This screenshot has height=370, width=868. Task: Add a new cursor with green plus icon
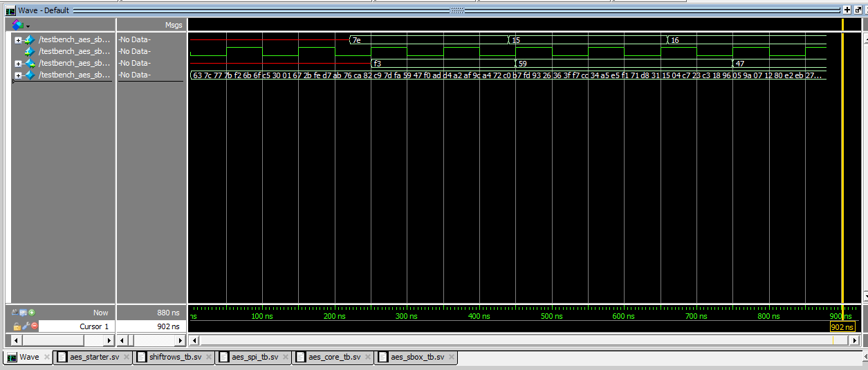[32, 313]
